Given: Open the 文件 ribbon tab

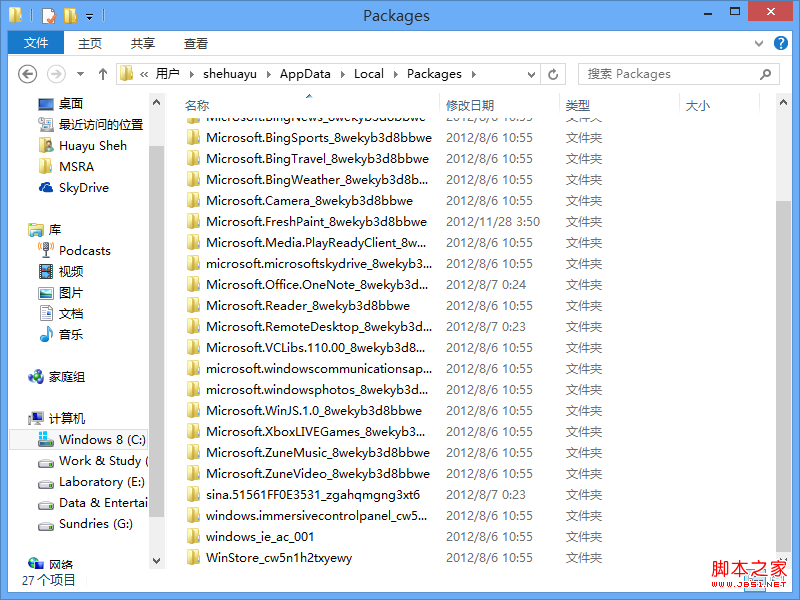Looking at the screenshot, I should [x=36, y=43].
